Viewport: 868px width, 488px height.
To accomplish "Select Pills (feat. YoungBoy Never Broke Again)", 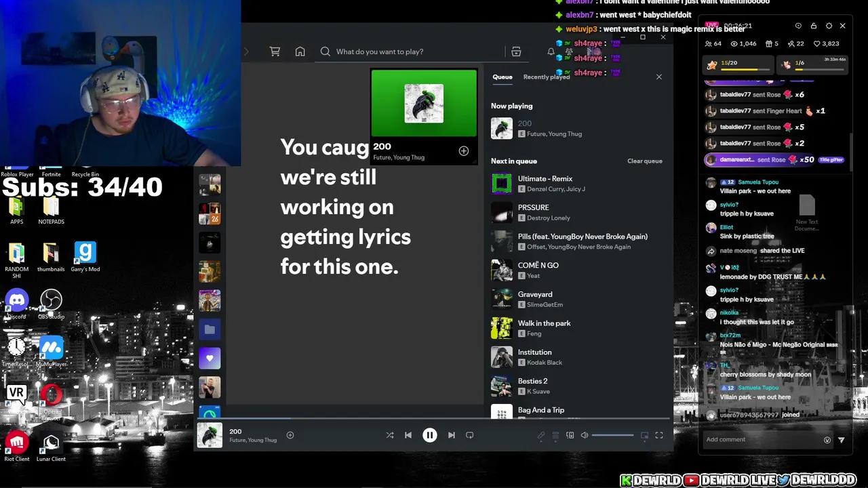I will tap(577, 241).
